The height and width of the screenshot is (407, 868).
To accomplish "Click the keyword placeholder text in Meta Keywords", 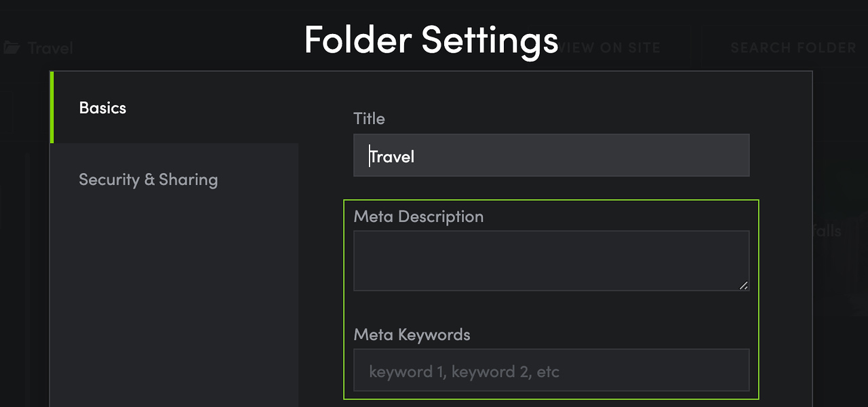I will pyautogui.click(x=464, y=372).
